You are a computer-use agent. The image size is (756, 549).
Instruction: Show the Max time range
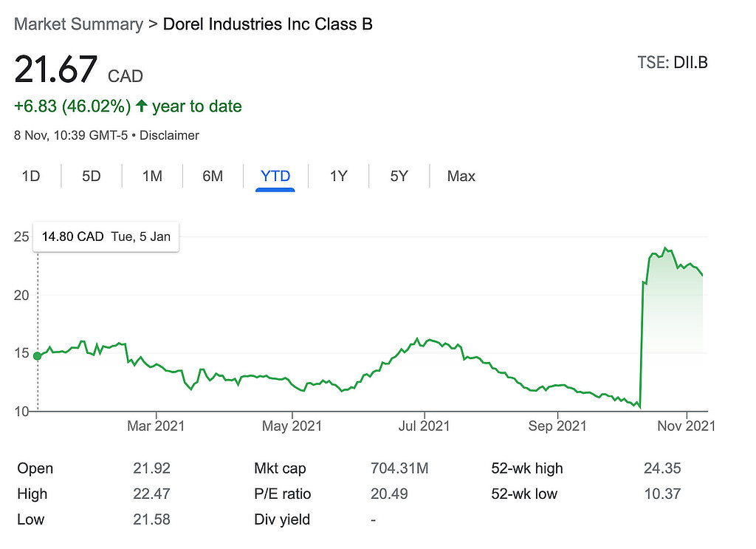click(x=461, y=176)
